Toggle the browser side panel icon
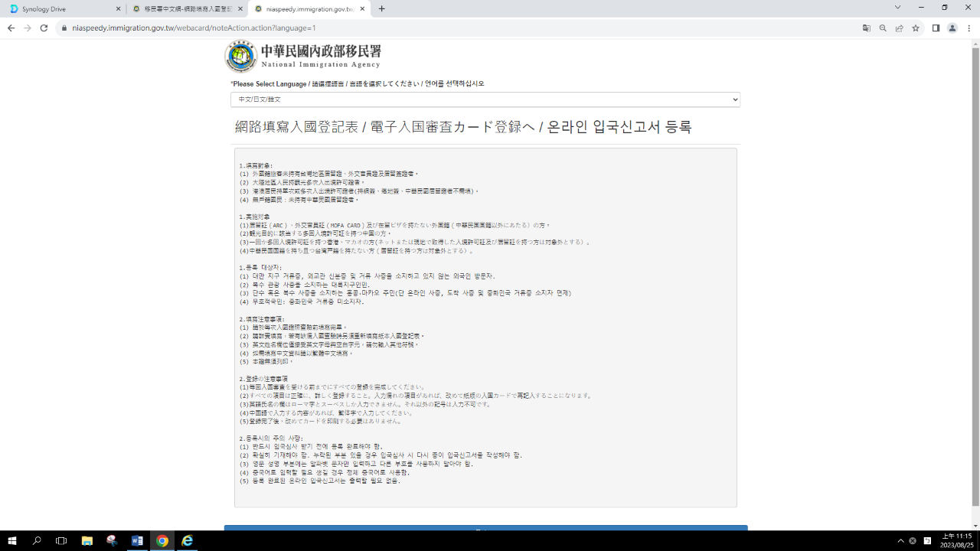This screenshot has height=551, width=980. click(936, 28)
